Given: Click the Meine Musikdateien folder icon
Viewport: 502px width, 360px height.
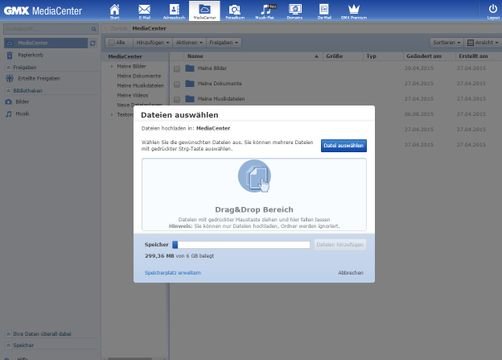Looking at the screenshot, I should 190,99.
